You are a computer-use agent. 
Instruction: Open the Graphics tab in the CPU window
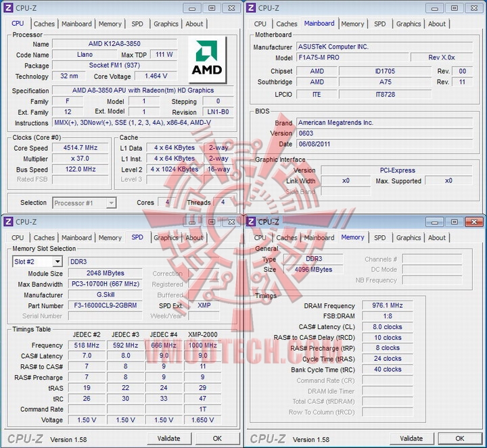coord(166,24)
